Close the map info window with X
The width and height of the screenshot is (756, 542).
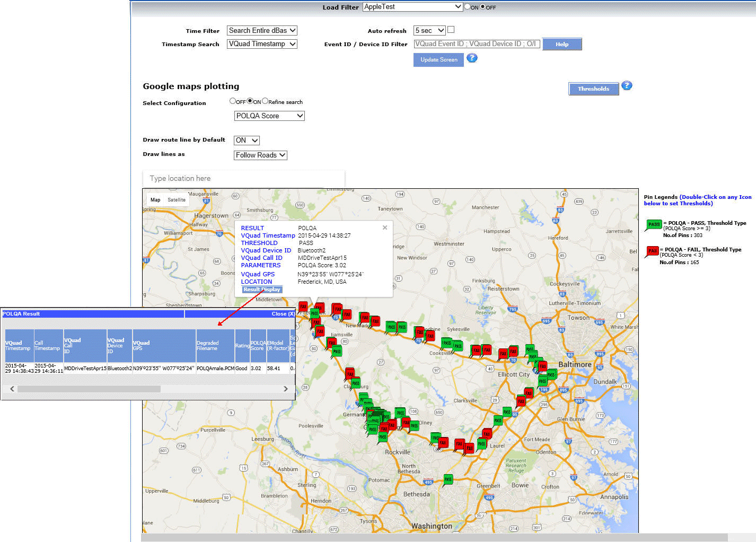pyautogui.click(x=385, y=228)
